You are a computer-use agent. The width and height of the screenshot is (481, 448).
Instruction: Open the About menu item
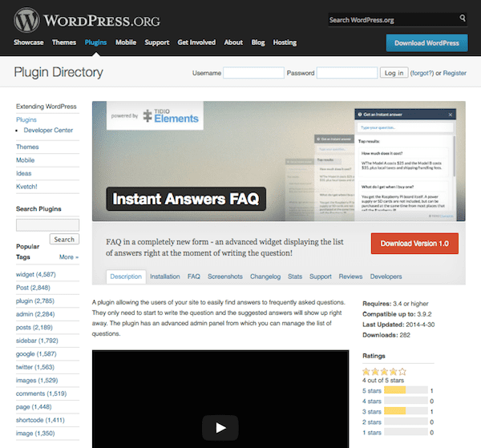point(233,42)
